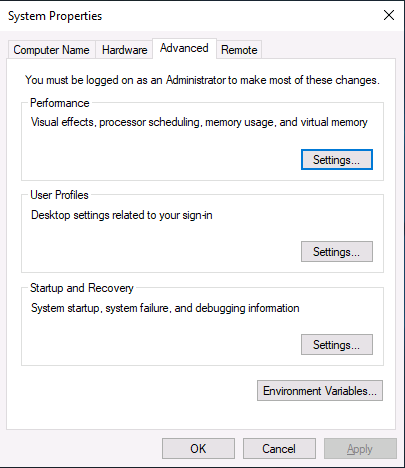Select the Advanced tab

click(184, 49)
